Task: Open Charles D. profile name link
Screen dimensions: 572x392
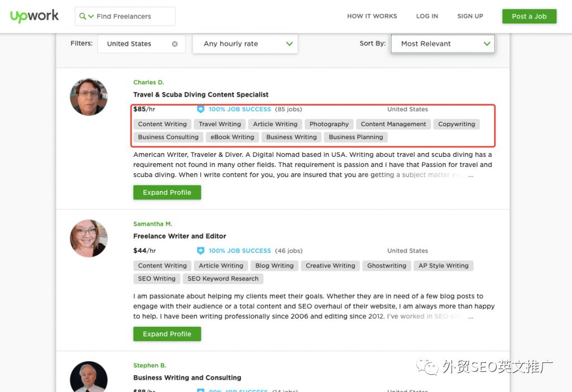Action: pos(149,83)
